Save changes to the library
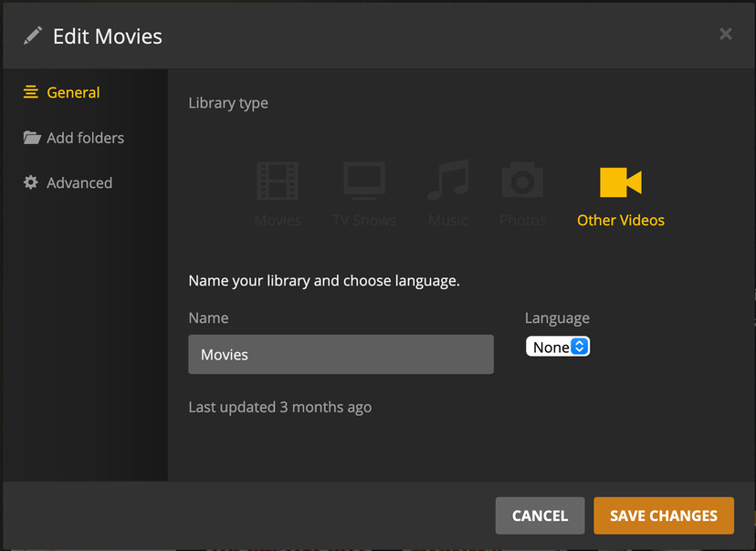This screenshot has height=551, width=756. coord(664,515)
